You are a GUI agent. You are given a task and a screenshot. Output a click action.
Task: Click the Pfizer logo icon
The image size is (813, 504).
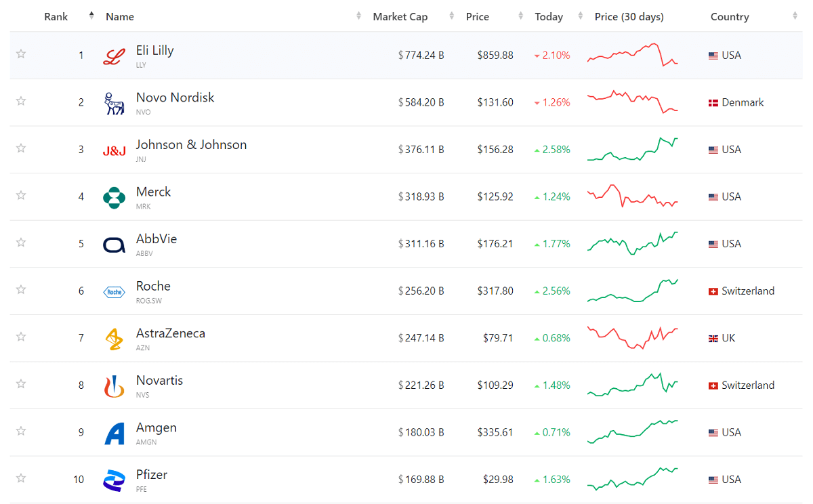(x=114, y=480)
